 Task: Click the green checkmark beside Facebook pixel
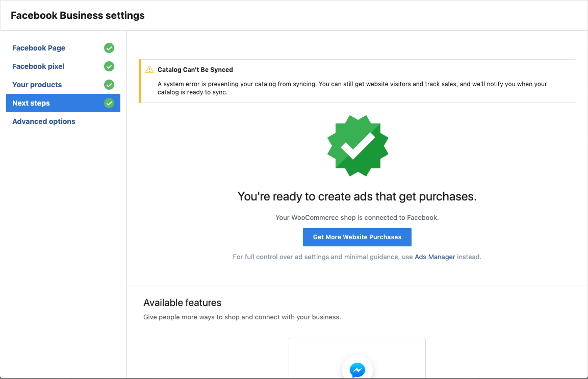coord(109,66)
